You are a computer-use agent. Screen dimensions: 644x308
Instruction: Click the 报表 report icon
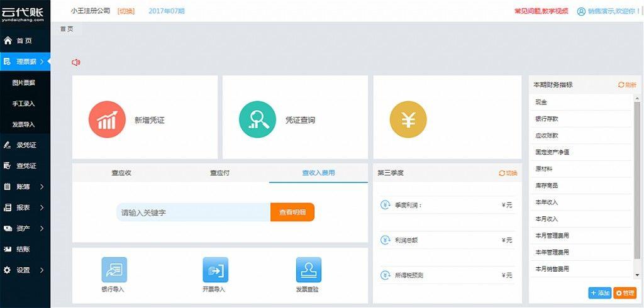[x=8, y=208]
